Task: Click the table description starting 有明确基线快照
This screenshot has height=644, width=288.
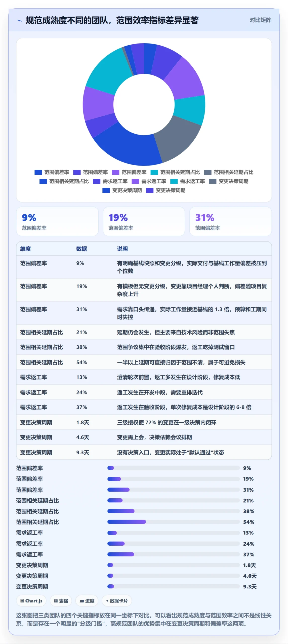Action: point(192,267)
